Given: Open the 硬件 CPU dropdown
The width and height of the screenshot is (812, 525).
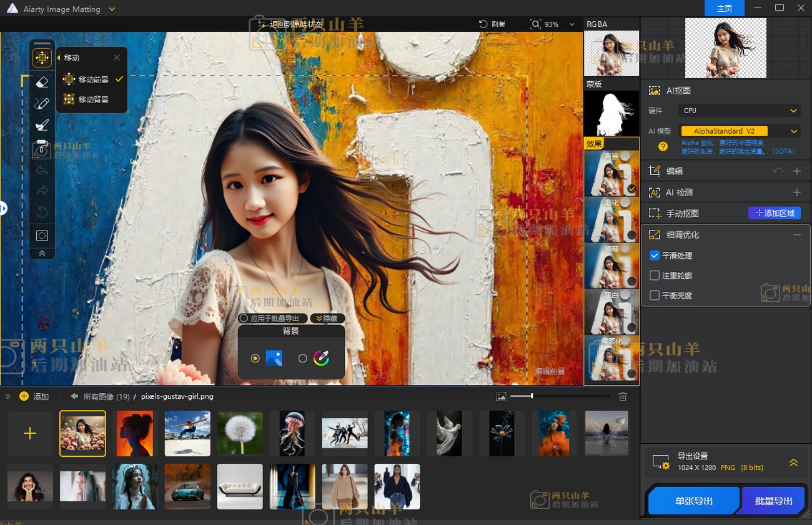Looking at the screenshot, I should 739,111.
